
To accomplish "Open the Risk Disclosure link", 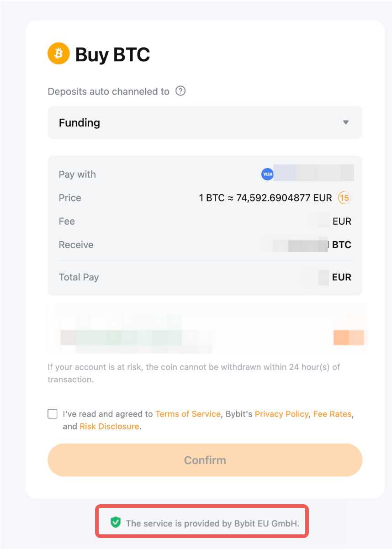I will 109,426.
